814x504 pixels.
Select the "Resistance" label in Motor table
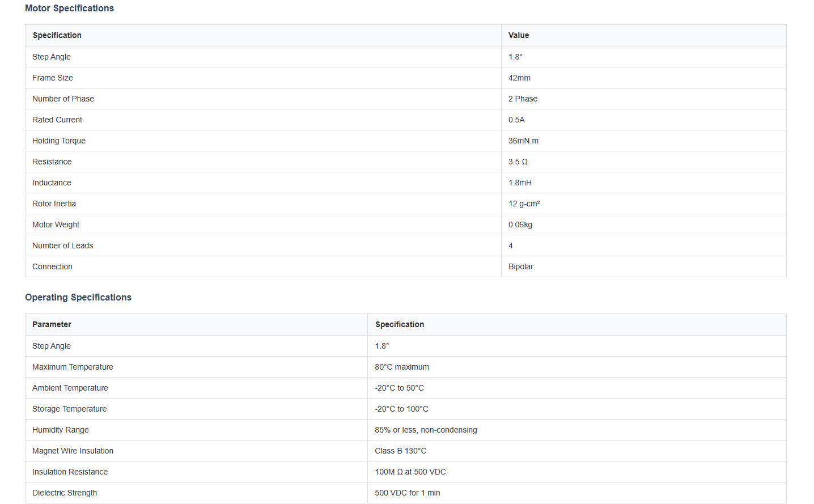coord(52,162)
